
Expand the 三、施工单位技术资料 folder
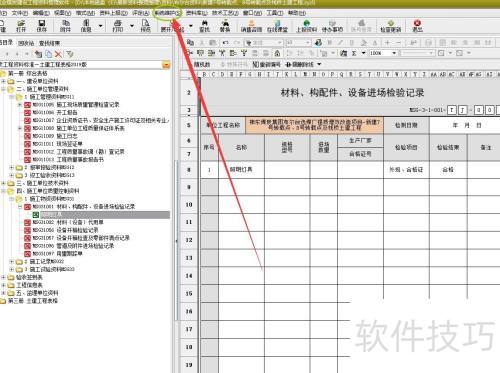(4, 183)
